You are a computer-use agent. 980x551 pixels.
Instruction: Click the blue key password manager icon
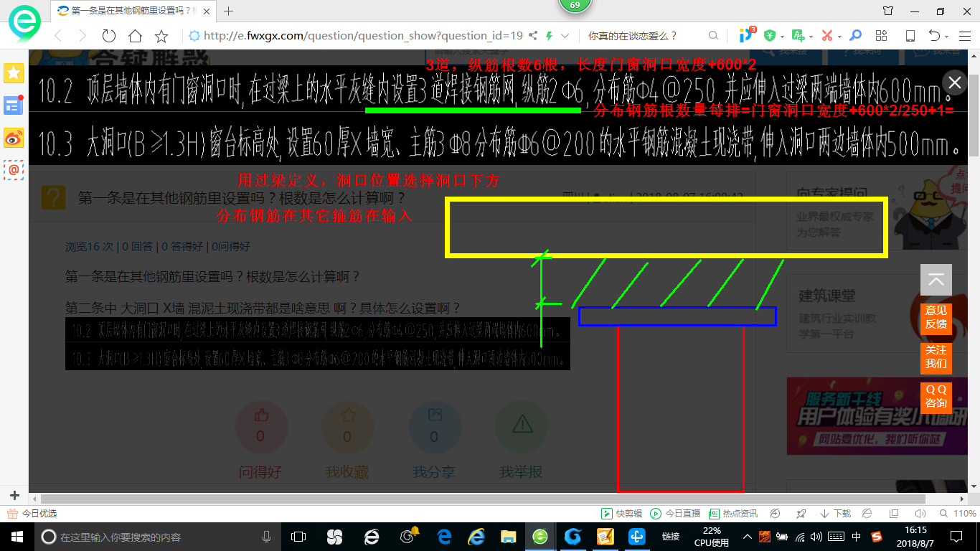pyautogui.click(x=855, y=36)
